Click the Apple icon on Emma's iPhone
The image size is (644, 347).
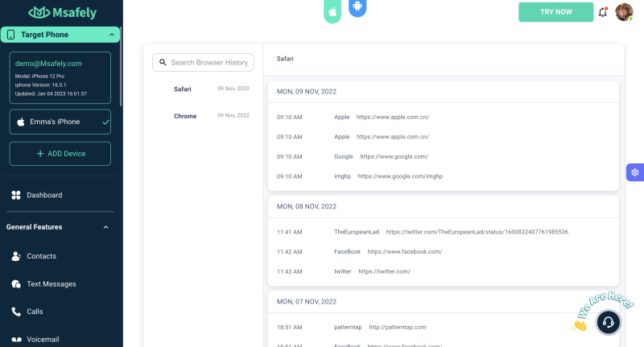pos(21,122)
